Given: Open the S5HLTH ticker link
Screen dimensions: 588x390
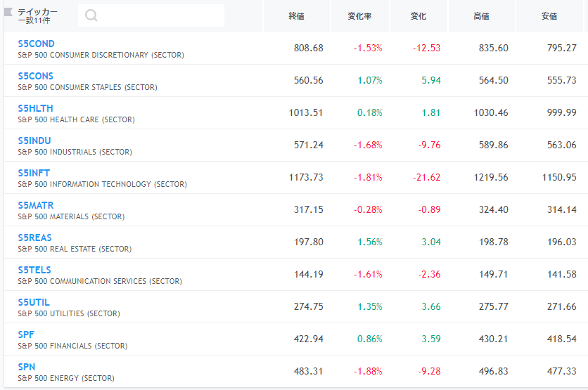Looking at the screenshot, I should pos(35,108).
